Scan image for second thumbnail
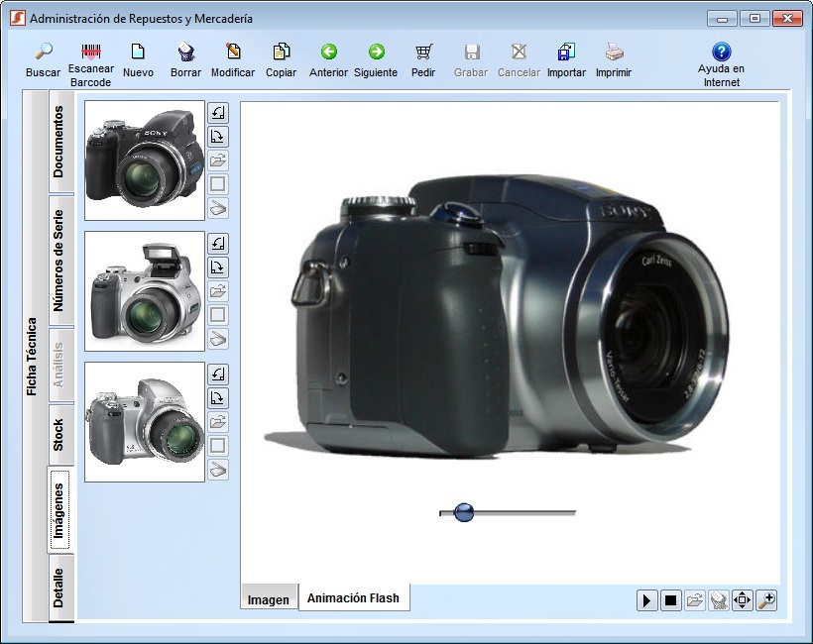The height and width of the screenshot is (644, 813). point(218,338)
